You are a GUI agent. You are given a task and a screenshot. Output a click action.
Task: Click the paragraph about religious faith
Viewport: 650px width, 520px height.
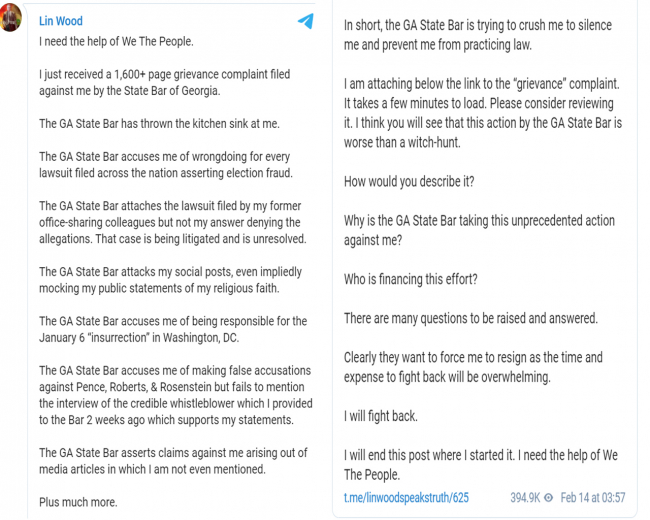click(x=170, y=280)
